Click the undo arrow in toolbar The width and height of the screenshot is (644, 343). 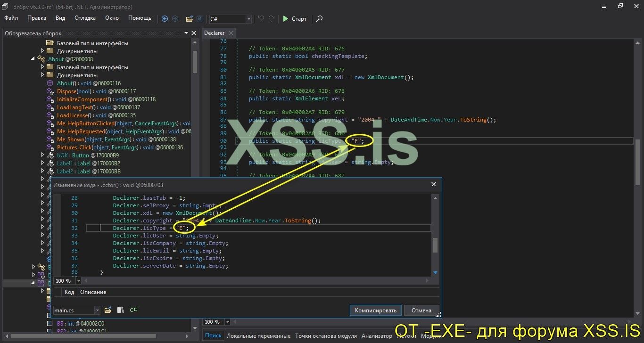coord(261,19)
